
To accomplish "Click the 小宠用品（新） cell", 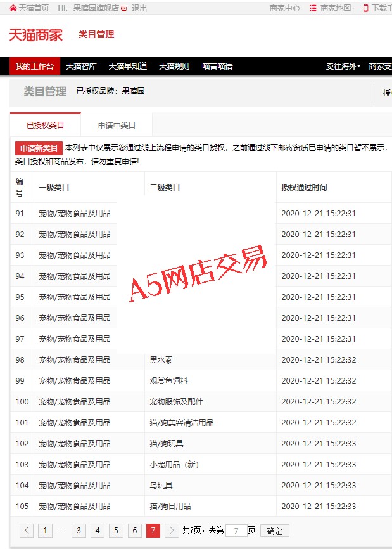I will (174, 464).
